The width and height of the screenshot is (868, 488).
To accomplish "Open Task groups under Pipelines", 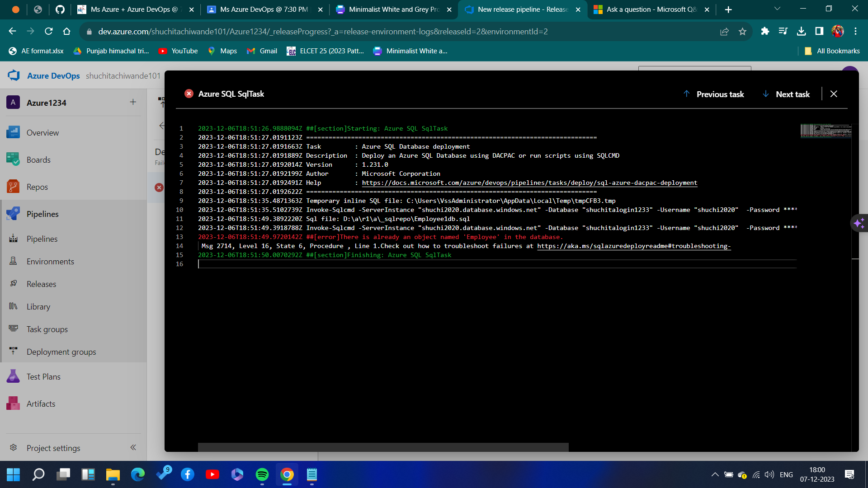I will tap(47, 329).
